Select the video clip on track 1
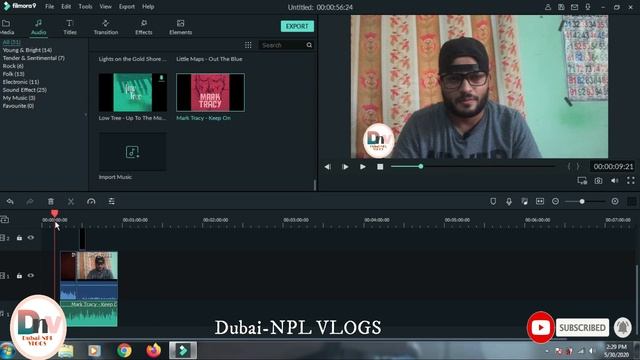640x360 pixels. pos(89,276)
